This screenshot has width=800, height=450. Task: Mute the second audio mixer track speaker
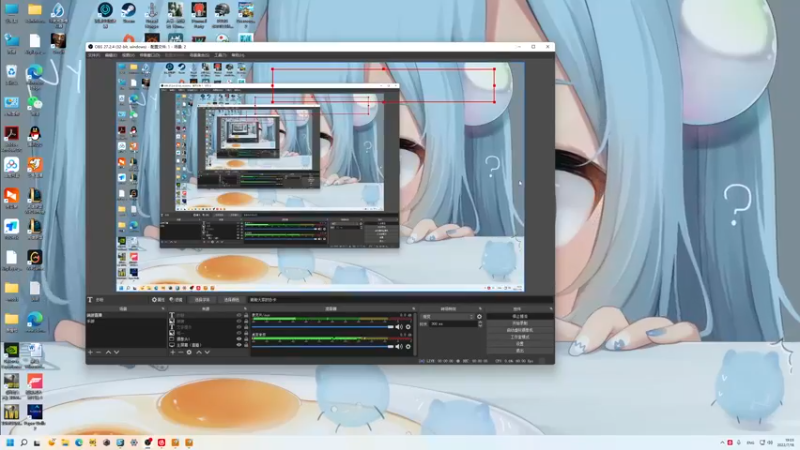coord(399,346)
